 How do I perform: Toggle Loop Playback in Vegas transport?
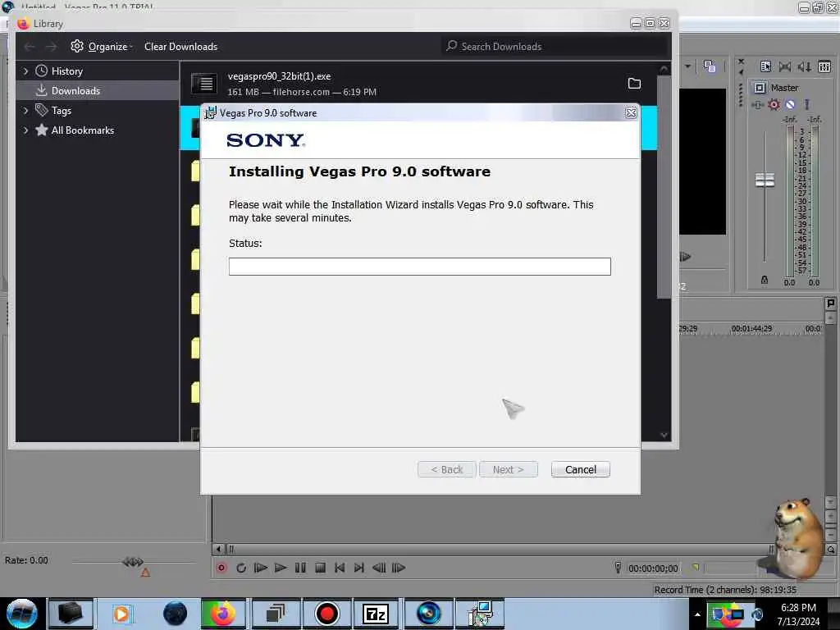point(241,568)
